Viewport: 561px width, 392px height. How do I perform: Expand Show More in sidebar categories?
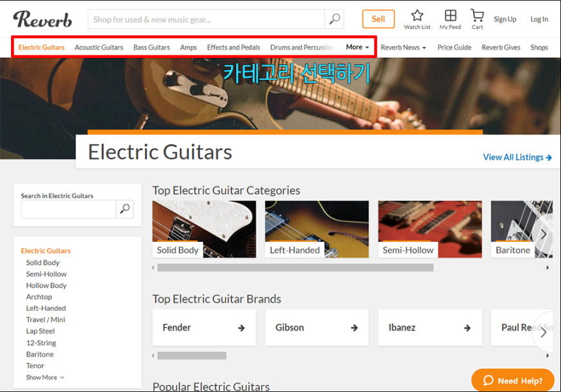point(44,377)
